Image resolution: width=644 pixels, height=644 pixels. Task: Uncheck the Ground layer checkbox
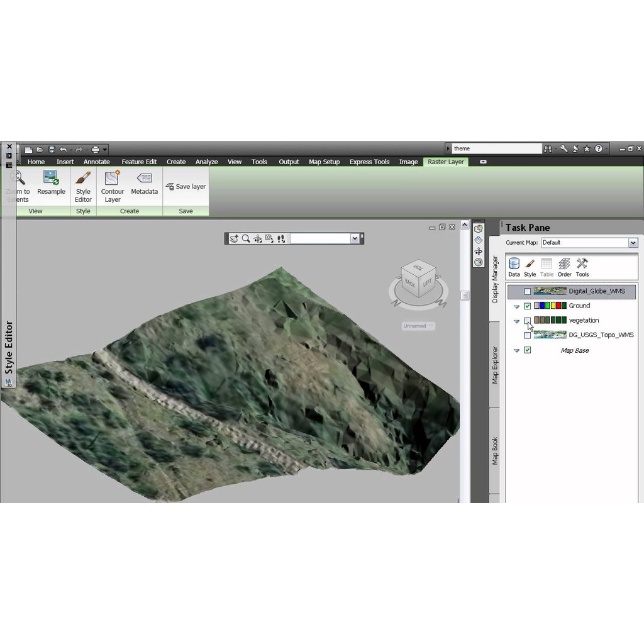(528, 306)
